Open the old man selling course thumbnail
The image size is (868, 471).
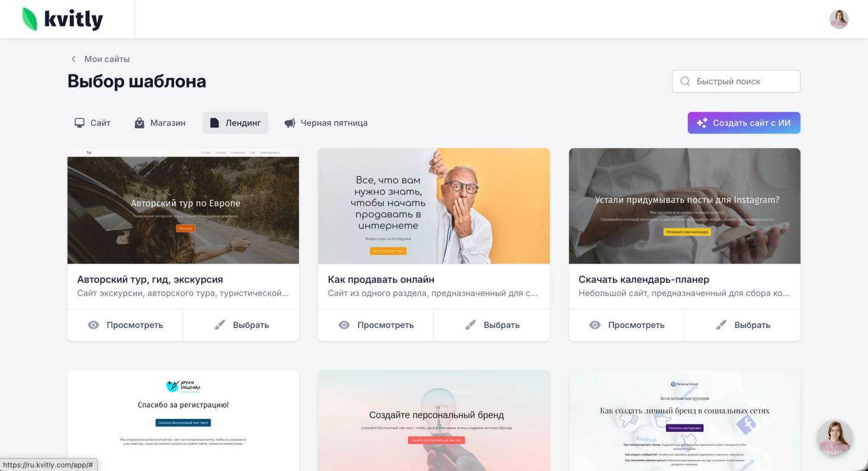(x=434, y=206)
